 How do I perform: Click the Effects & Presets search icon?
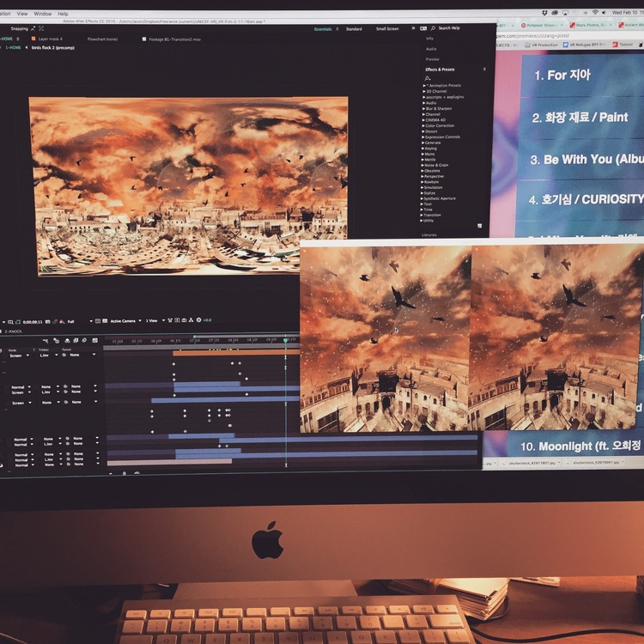tap(428, 78)
